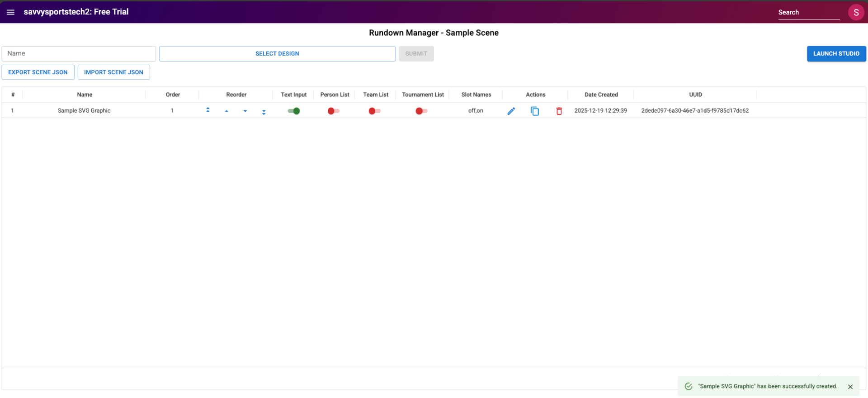
Task: Turn on the Team List toggle
Action: pyautogui.click(x=374, y=111)
